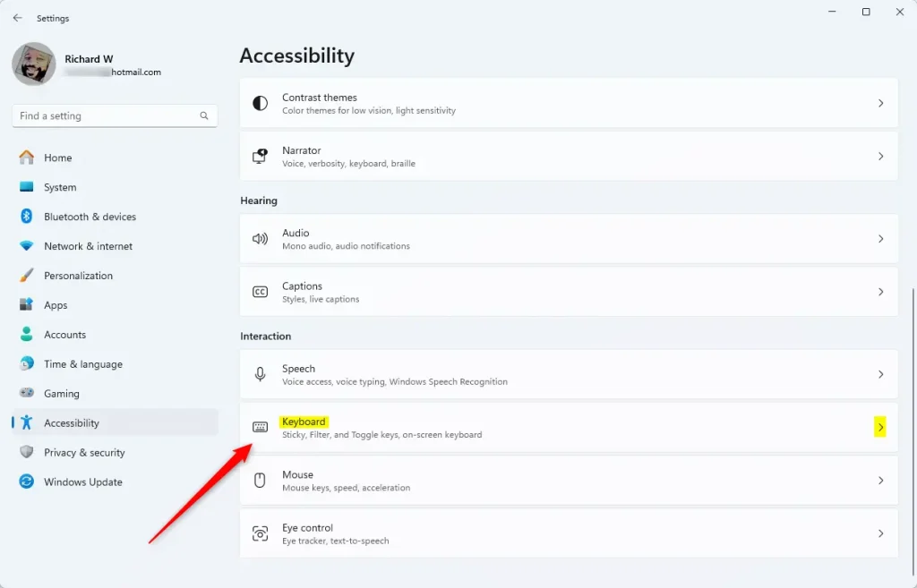Click the Richard W account name
The height and width of the screenshot is (588, 917).
(x=89, y=59)
